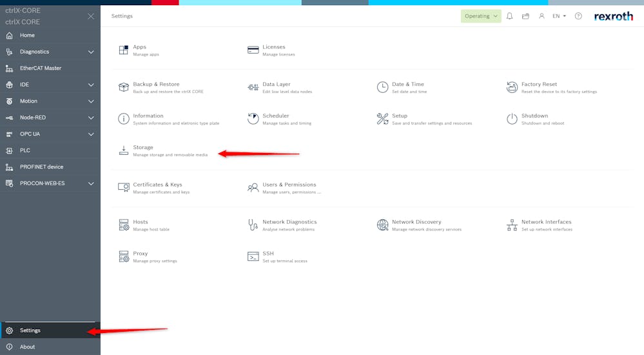
Task: Select PLC in the sidebar
Action: (50, 150)
